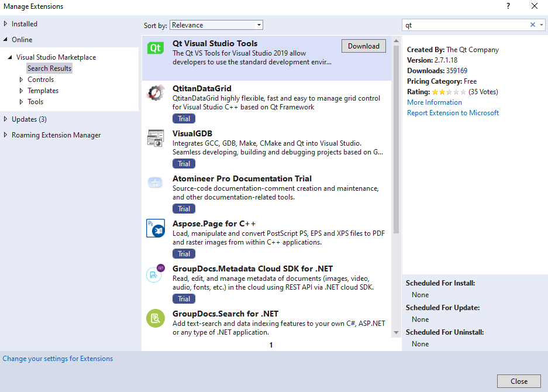Image resolution: width=548 pixels, height=392 pixels.
Task: Click the (35 Votes) text
Action: tap(483, 92)
